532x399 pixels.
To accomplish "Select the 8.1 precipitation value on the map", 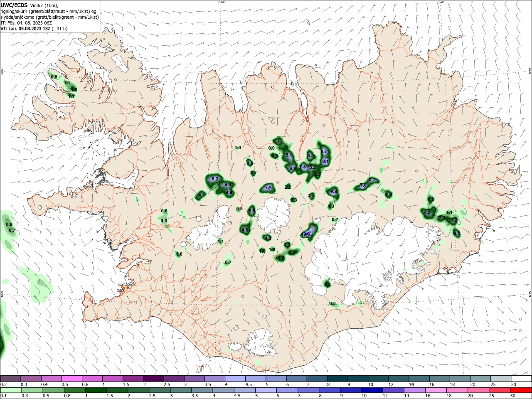I will (x=325, y=161).
